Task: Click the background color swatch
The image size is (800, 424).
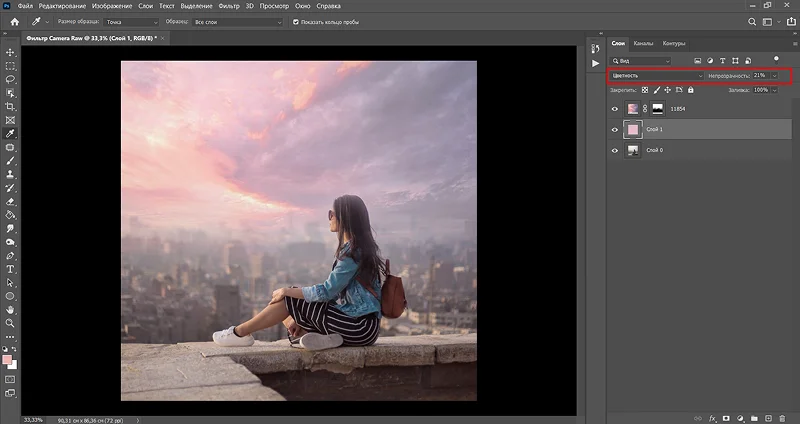Action: (x=14, y=365)
